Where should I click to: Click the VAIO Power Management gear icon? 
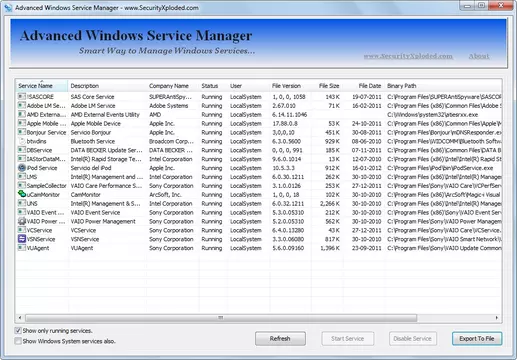pyautogui.click(x=22, y=221)
